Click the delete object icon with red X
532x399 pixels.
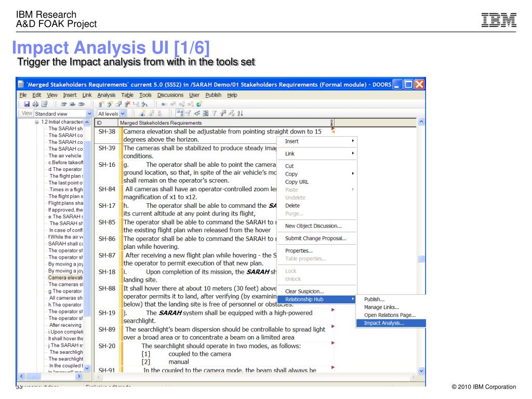[x=128, y=104]
